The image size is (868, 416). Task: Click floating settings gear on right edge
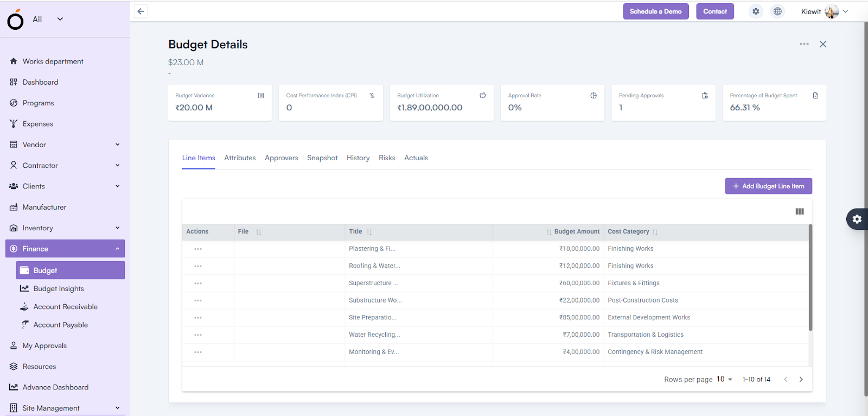point(857,219)
